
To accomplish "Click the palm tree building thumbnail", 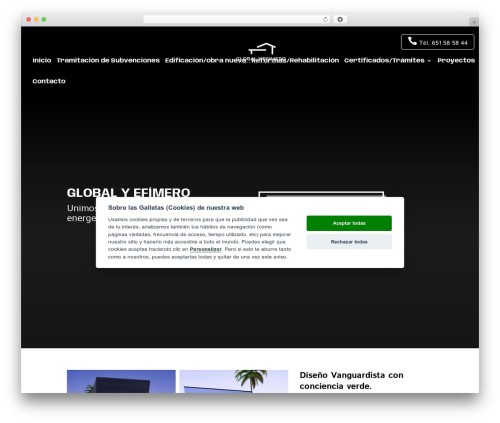I will 234,381.
